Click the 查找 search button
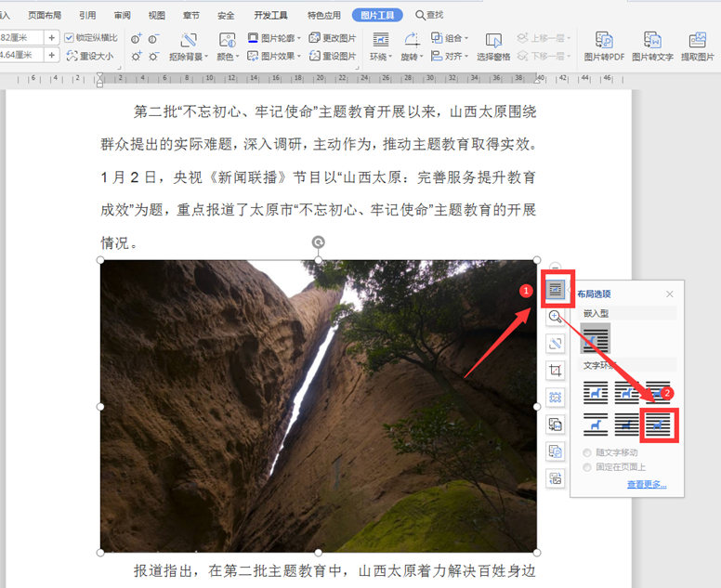 point(429,15)
